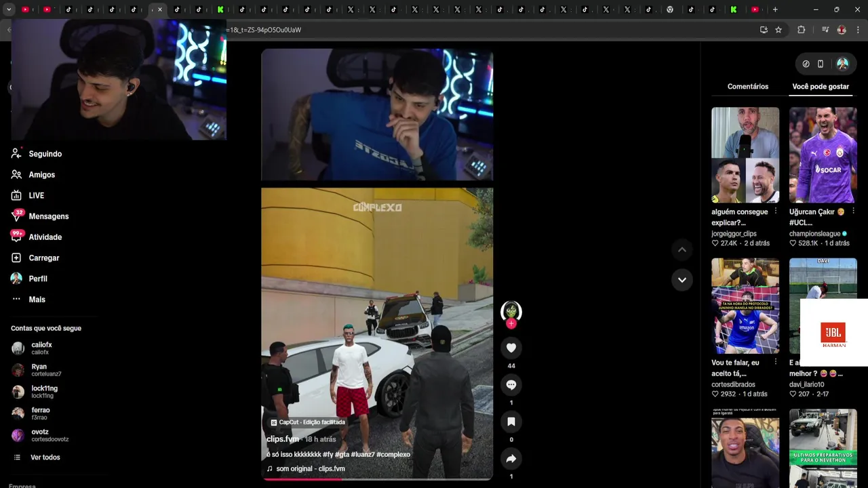The height and width of the screenshot is (488, 868).
Task: Click 'Contas que você segue' heading
Action: pos(46,328)
